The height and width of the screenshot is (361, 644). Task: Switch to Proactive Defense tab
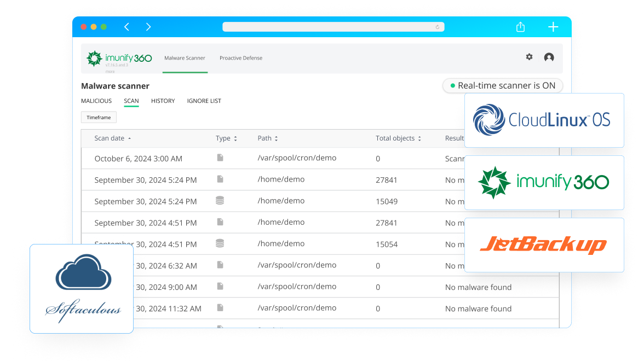tap(241, 58)
